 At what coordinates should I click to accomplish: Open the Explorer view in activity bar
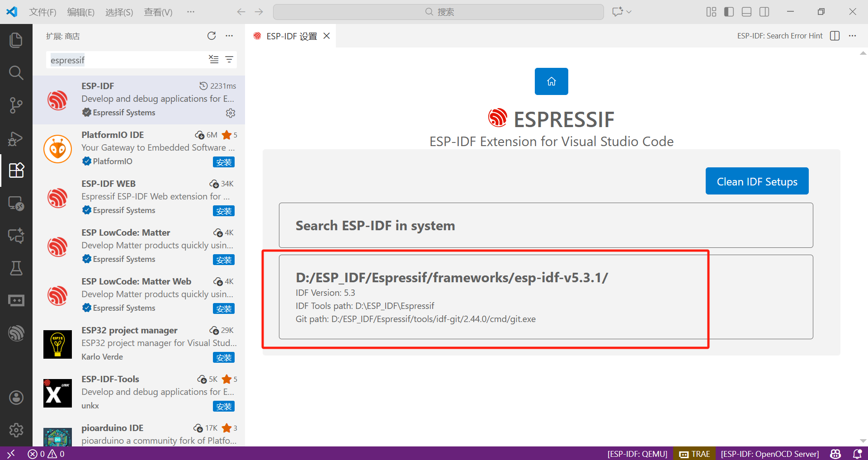pos(16,40)
